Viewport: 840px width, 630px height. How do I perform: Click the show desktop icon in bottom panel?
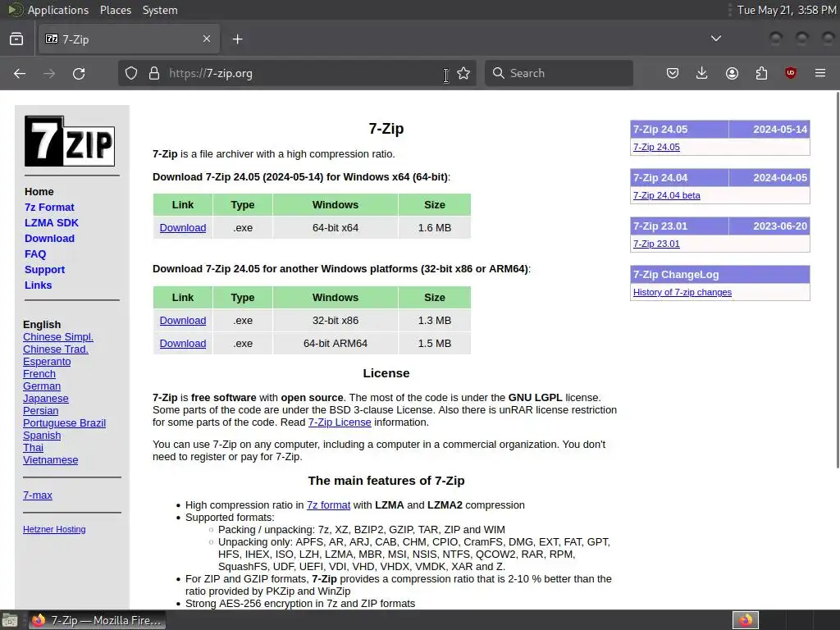10,620
